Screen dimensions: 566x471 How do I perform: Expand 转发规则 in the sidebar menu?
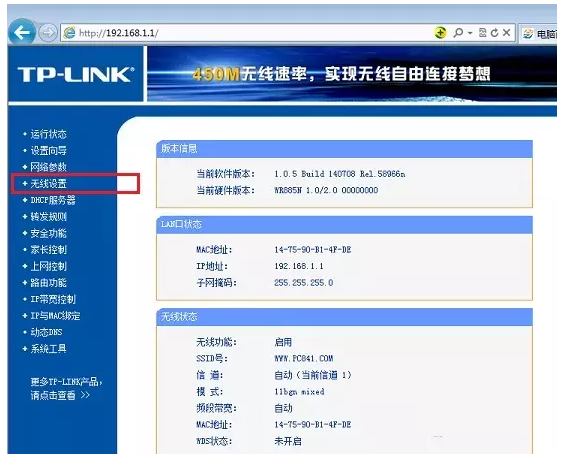[48, 217]
